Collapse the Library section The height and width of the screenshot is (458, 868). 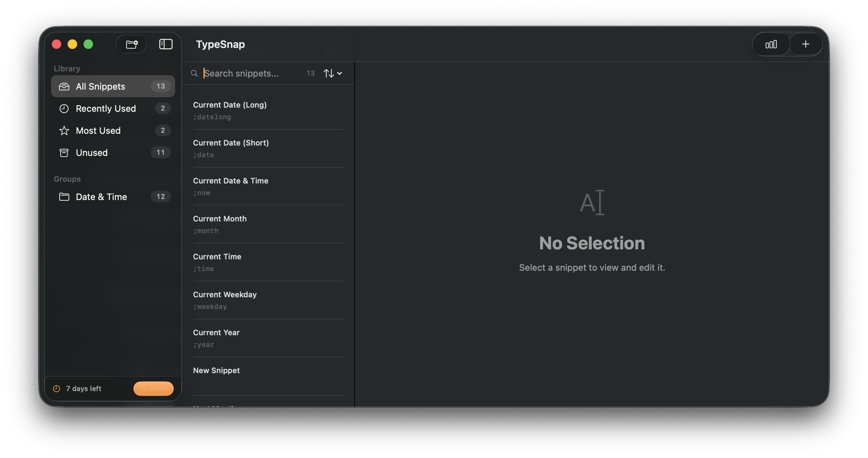point(67,68)
